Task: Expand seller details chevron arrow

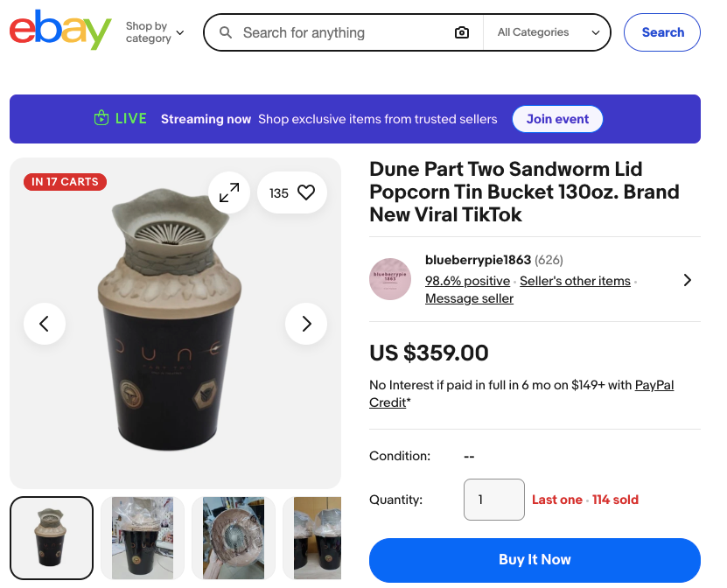Action: point(687,280)
